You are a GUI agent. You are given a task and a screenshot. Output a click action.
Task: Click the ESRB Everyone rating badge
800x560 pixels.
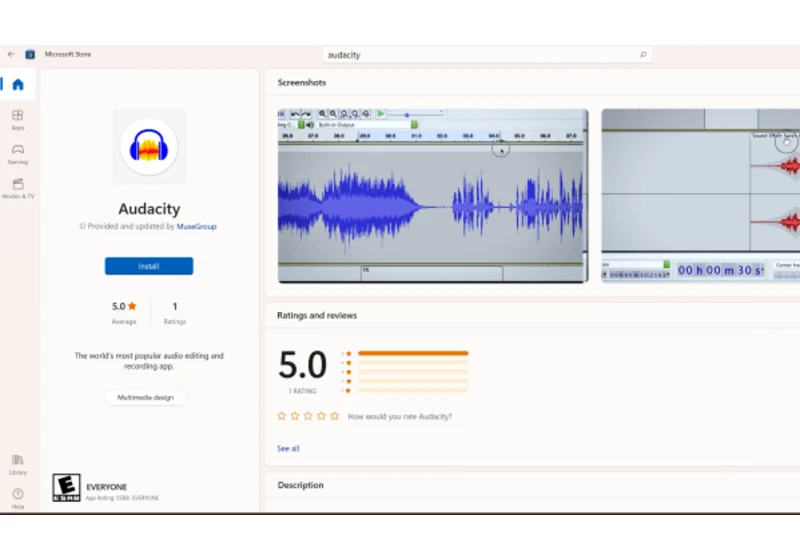pyautogui.click(x=66, y=488)
